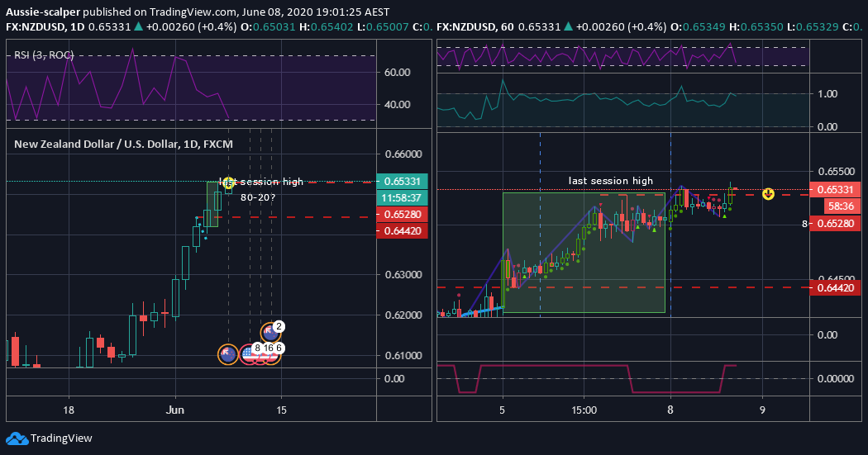This screenshot has height=455, width=868.
Task: Click the New Zealand Dollar / U.S. Dollar title
Action: [123, 145]
